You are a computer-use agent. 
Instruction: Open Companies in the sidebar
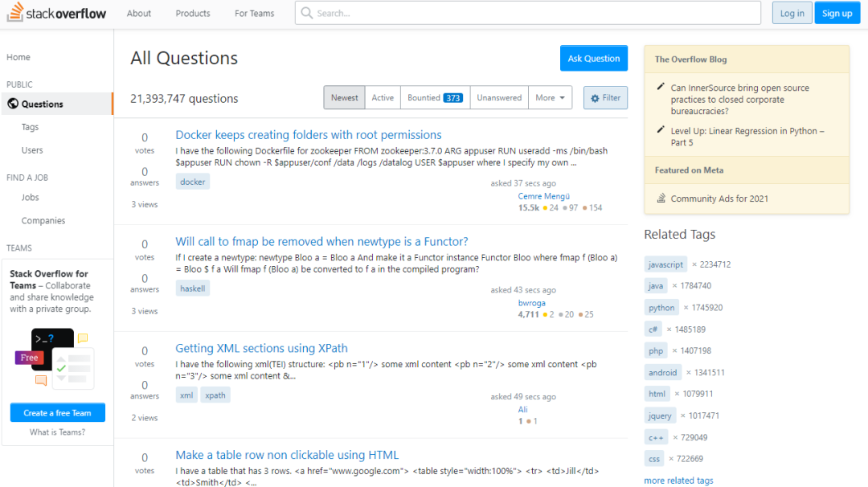43,220
